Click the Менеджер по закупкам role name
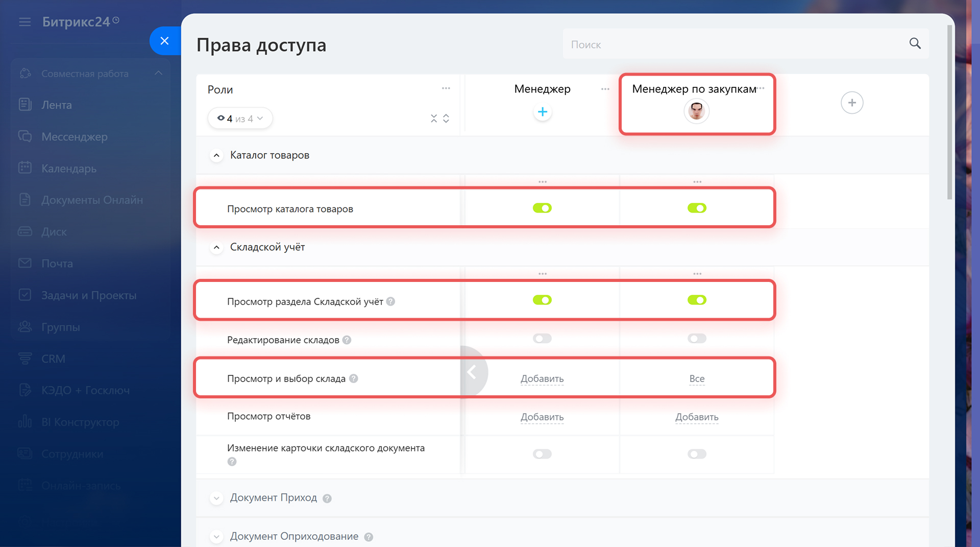Screen dimensions: 980x547 pyautogui.click(x=694, y=89)
